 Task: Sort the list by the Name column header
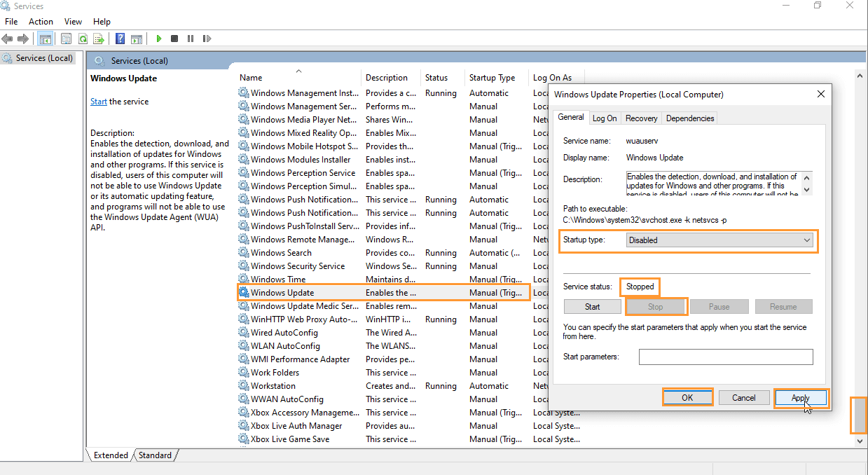pyautogui.click(x=299, y=78)
